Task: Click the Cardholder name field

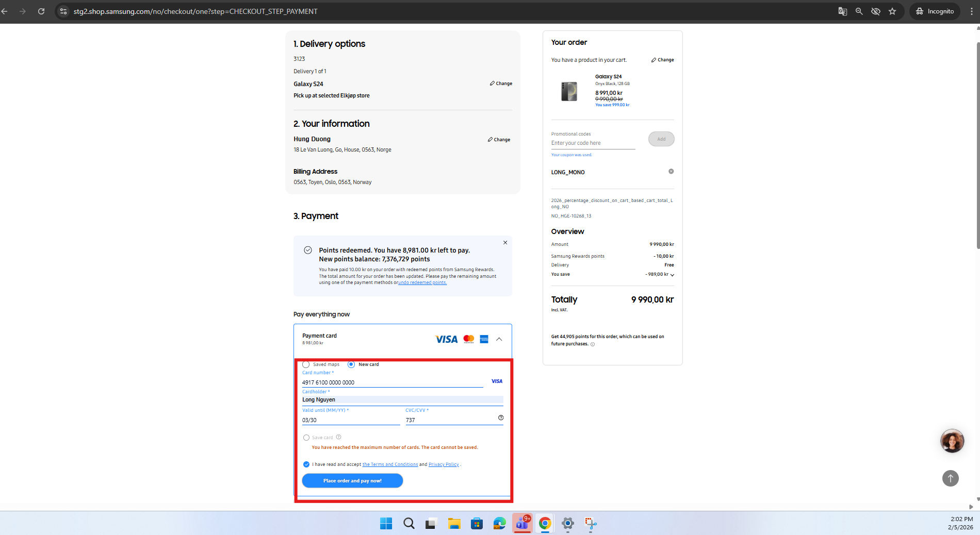Action: pos(402,400)
